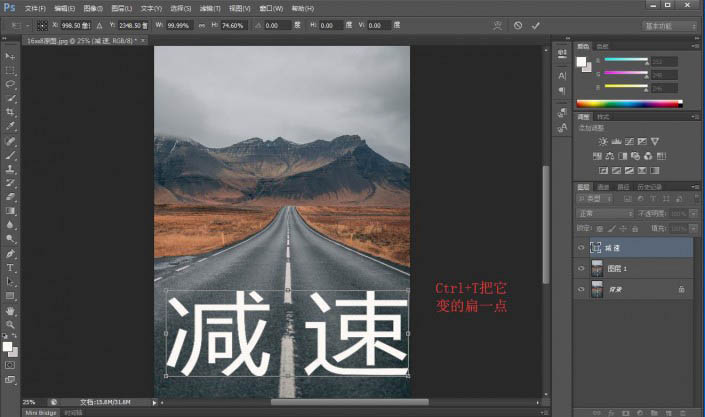This screenshot has height=417, width=705.
Task: Open the 窗口(W) menu
Action: tap(271, 8)
